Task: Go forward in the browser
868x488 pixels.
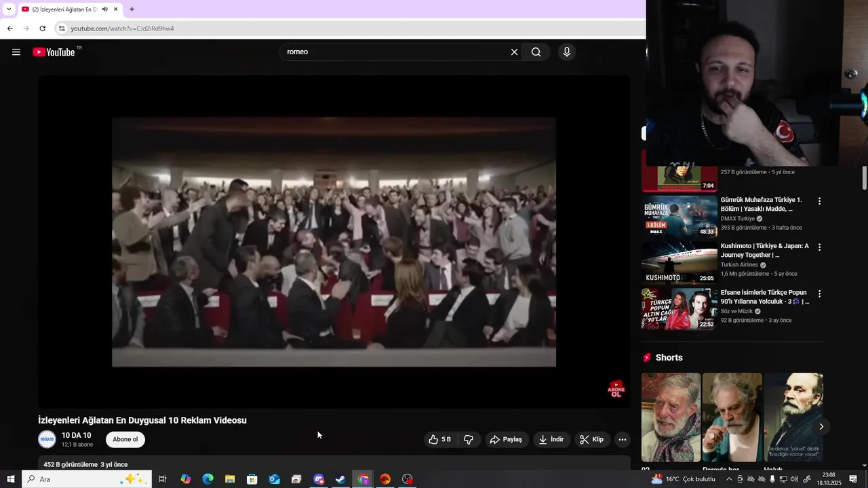Action: (x=26, y=28)
